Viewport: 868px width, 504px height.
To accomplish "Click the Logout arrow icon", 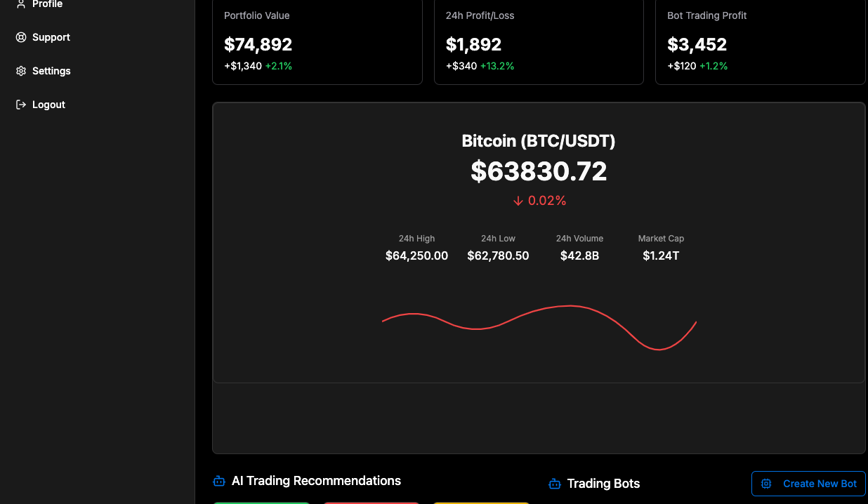I will coord(21,105).
